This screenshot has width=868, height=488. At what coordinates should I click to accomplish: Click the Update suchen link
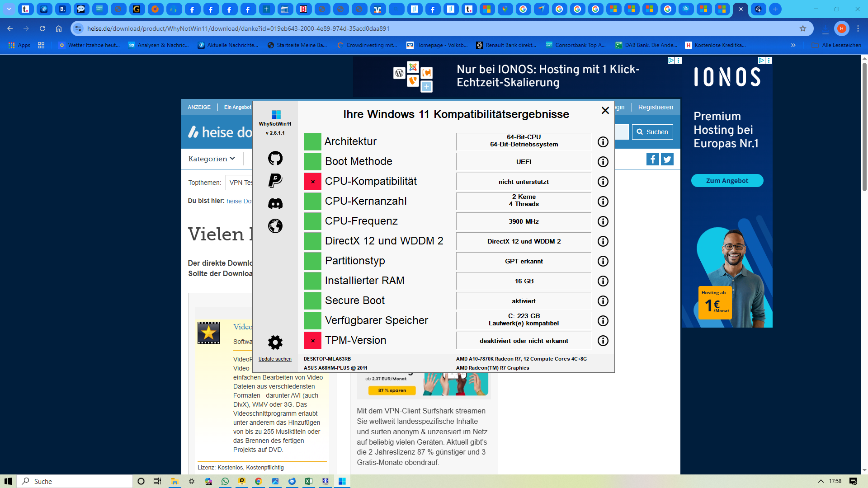[275, 359]
